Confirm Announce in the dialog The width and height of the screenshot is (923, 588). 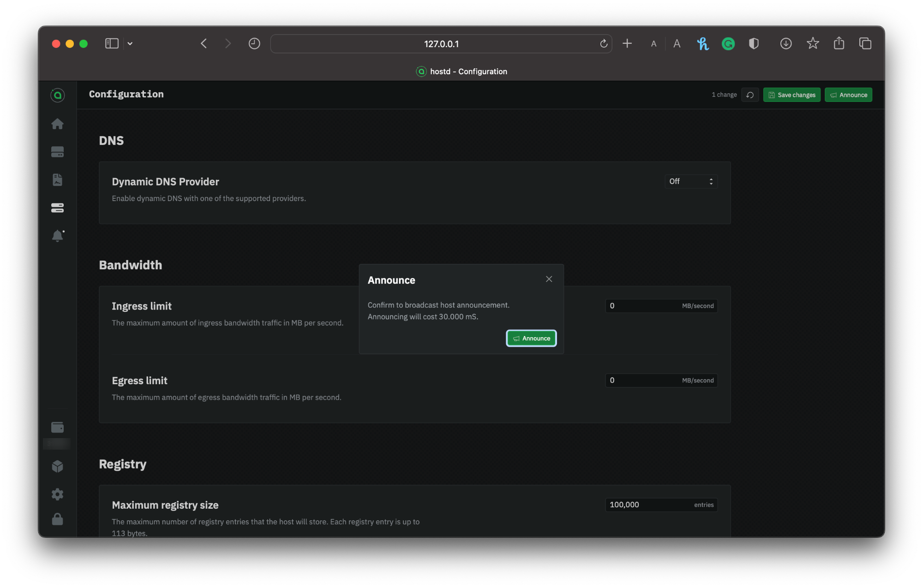coord(531,339)
